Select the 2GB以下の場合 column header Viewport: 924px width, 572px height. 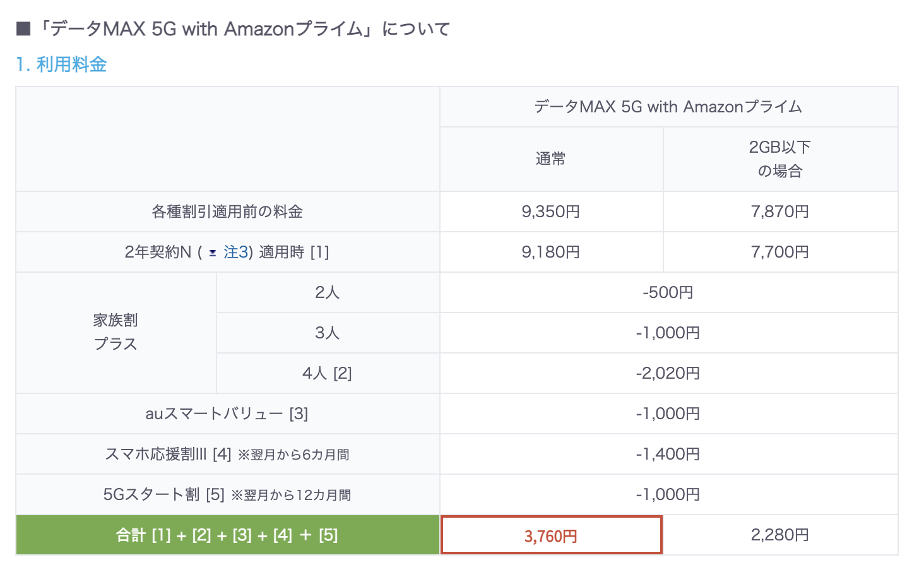780,159
